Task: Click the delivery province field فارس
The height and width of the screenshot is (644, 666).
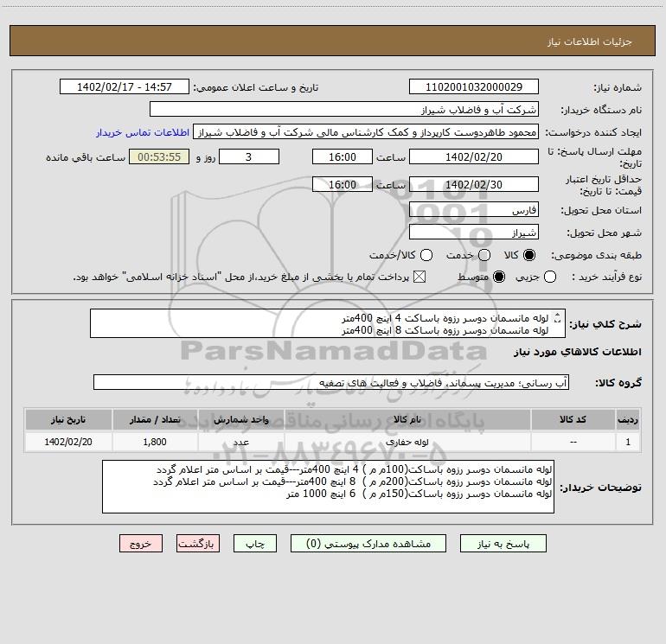Action: pyautogui.click(x=474, y=210)
